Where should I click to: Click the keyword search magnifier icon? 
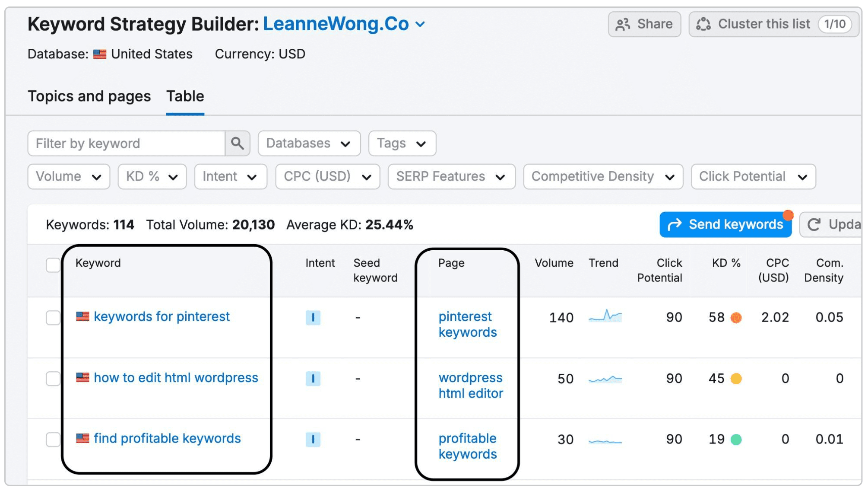coord(238,143)
